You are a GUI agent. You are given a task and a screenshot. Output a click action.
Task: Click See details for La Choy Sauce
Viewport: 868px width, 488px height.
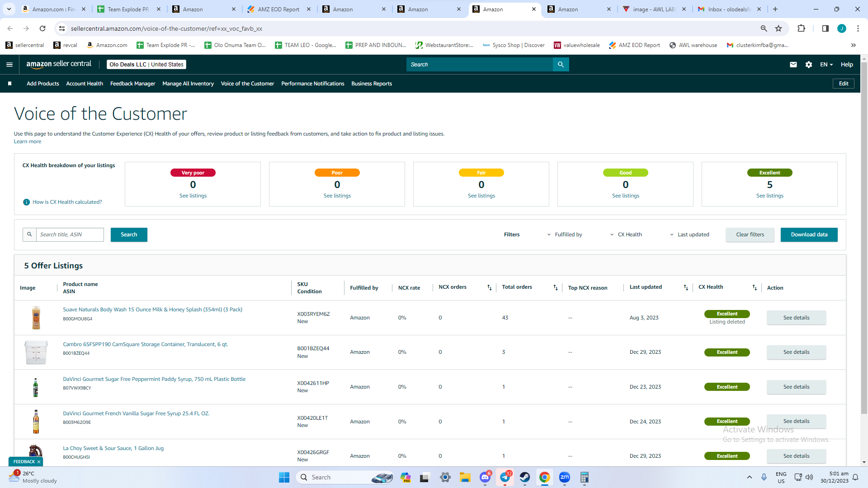click(797, 456)
